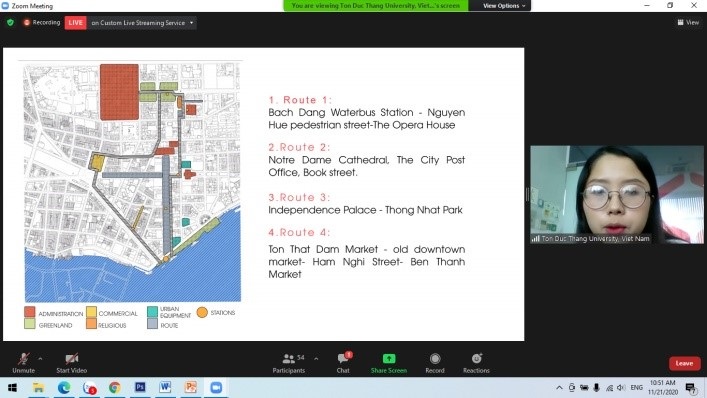Click the red Leave button

(684, 363)
